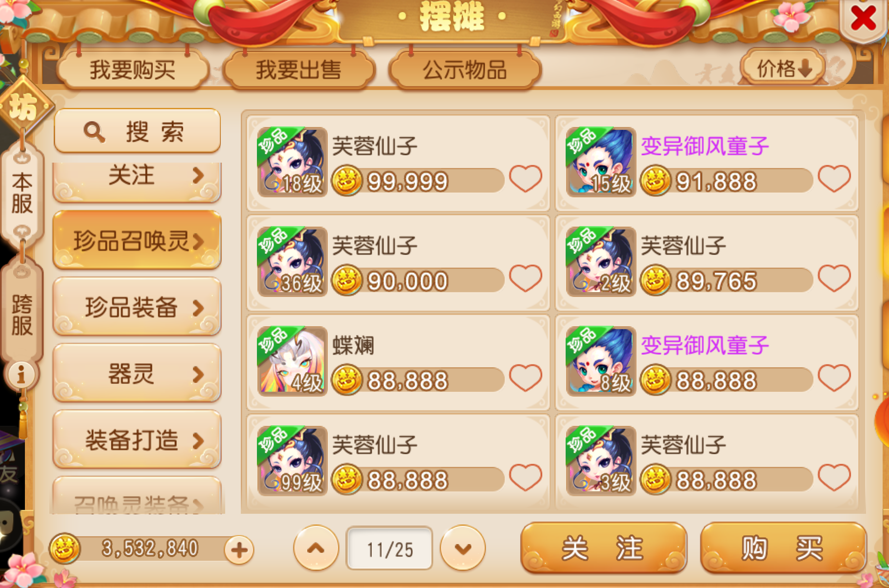Click the page number field 11/25
Viewport: 889px width, 588px height.
pos(389,549)
